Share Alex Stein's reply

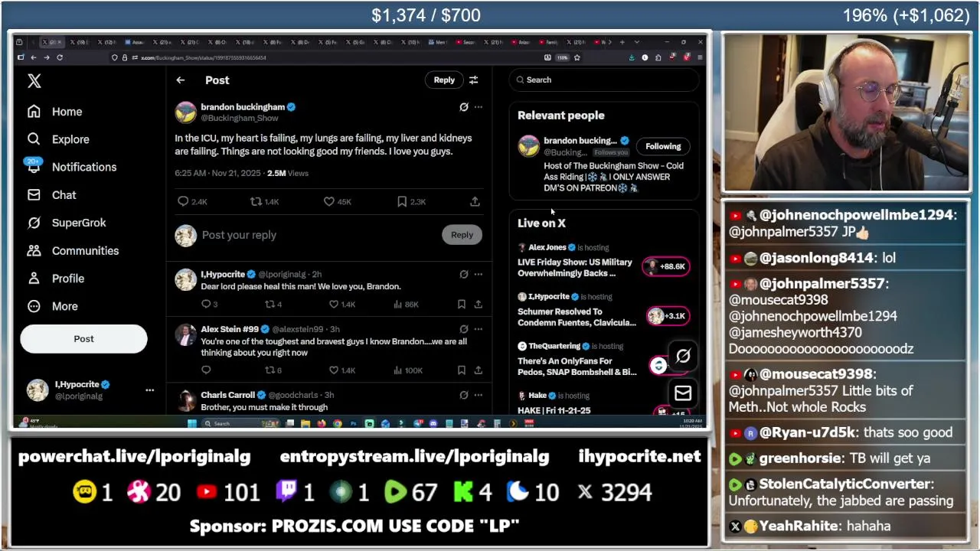[478, 370]
